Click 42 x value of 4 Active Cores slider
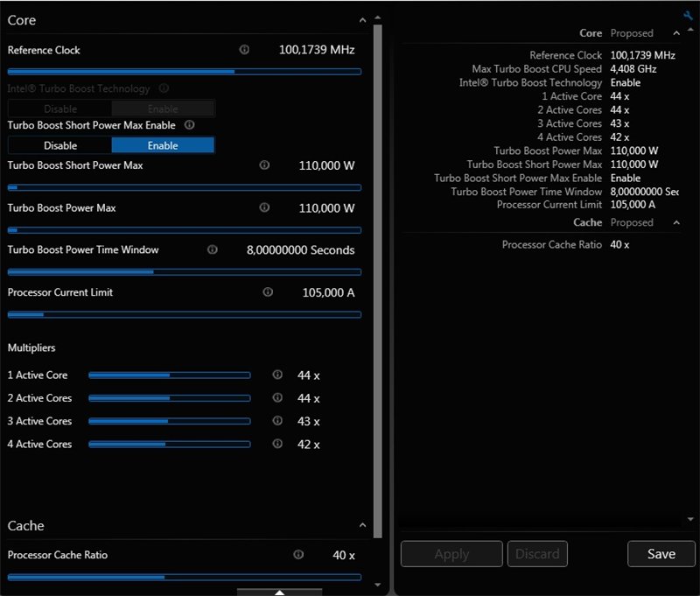 309,445
